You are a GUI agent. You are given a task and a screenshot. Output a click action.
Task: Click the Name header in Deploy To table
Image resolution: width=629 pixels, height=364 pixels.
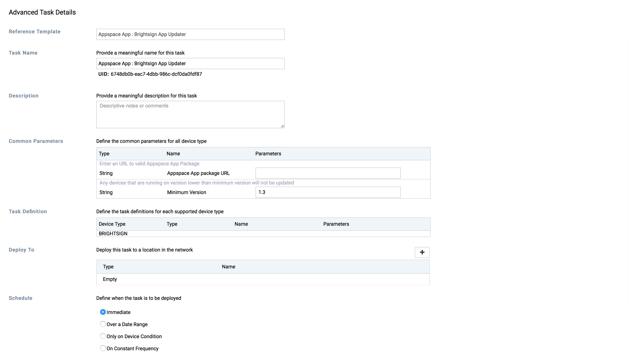[228, 267]
